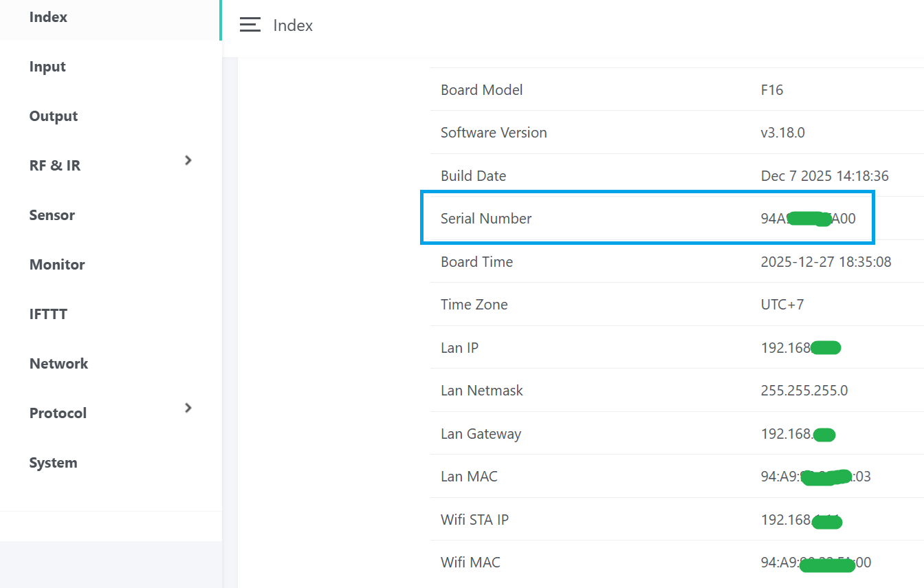Toggle the hamburger menu icon beside Index
The width and height of the screenshot is (924, 588).
tap(250, 25)
